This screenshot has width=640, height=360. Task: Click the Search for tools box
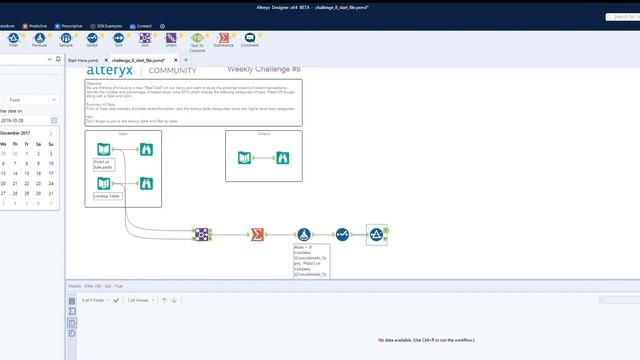(624, 17)
